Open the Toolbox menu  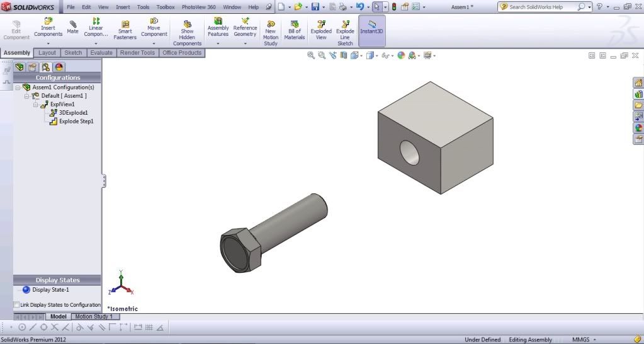tap(166, 7)
